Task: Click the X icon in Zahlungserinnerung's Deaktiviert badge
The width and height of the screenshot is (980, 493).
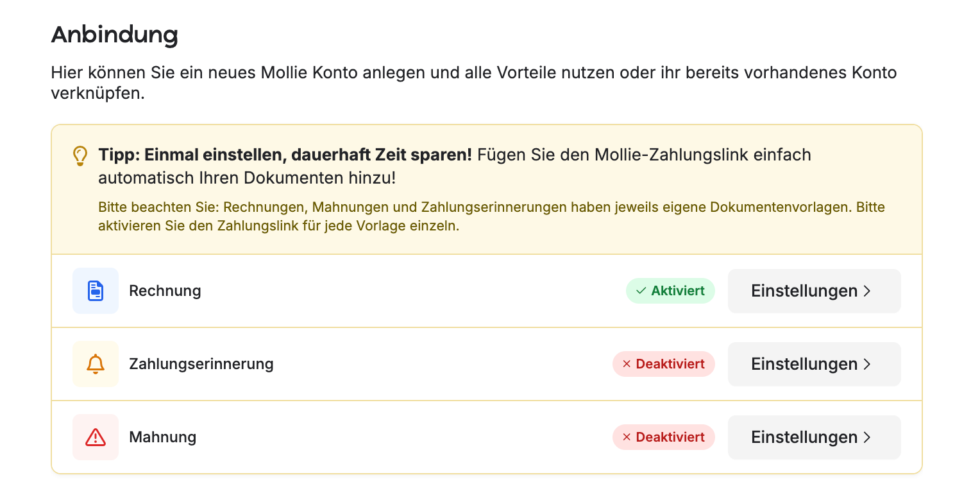Action: pos(627,364)
